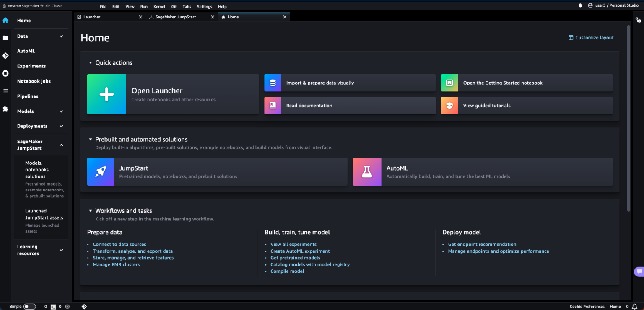Click the Git icon in the status bar
This screenshot has width=644, height=310.
click(x=84, y=306)
